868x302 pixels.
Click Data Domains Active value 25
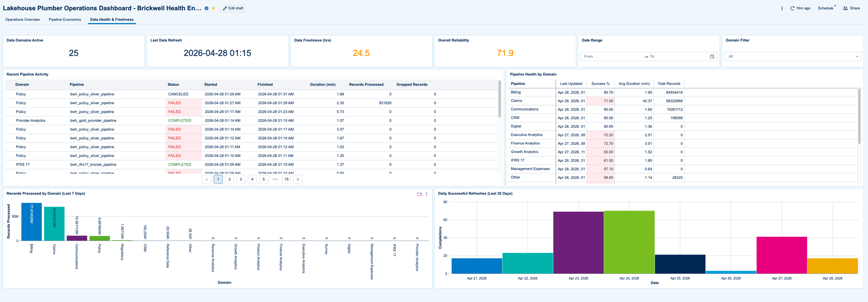tap(74, 53)
